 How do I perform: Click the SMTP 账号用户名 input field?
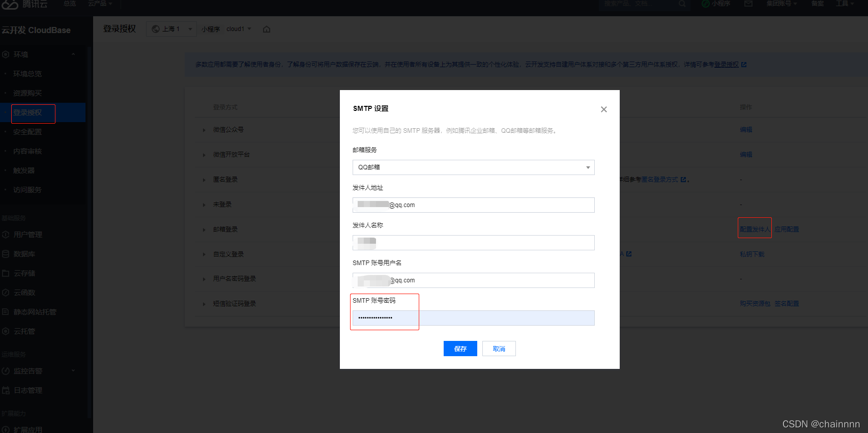[473, 280]
